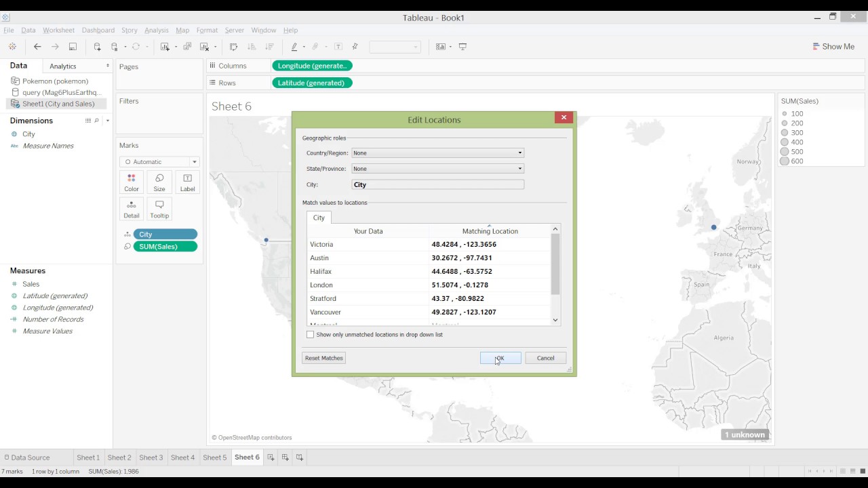Click the Group Members paperclip icon
This screenshot has height=488, width=868.
click(x=315, y=47)
